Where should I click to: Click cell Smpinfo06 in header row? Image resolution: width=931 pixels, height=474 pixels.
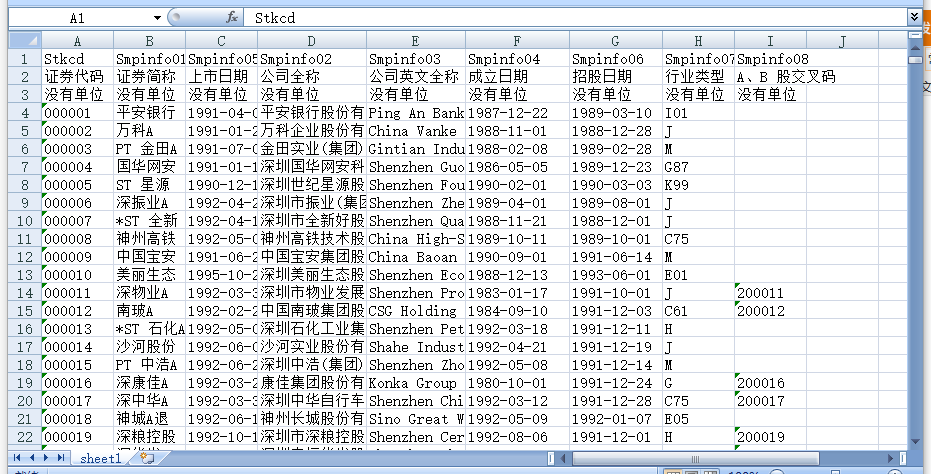click(x=616, y=59)
